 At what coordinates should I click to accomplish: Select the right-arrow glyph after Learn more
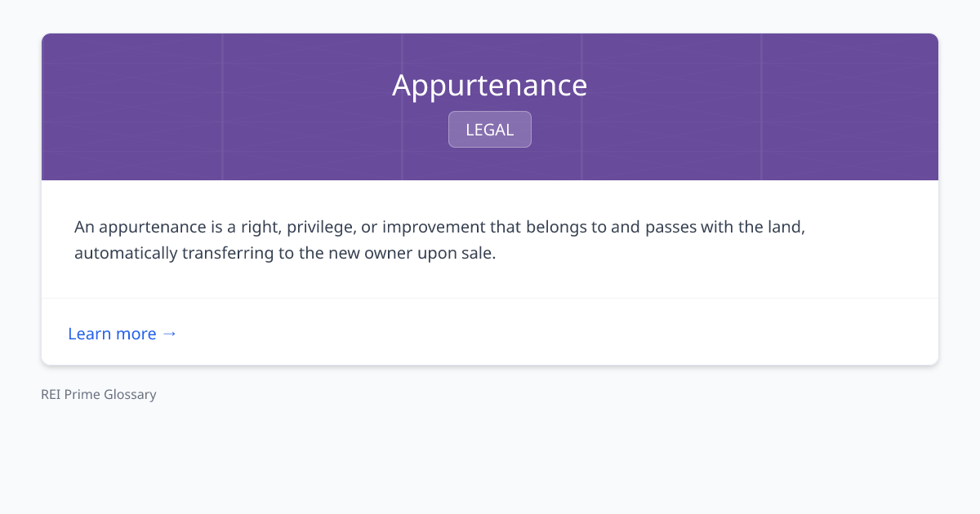pos(170,334)
